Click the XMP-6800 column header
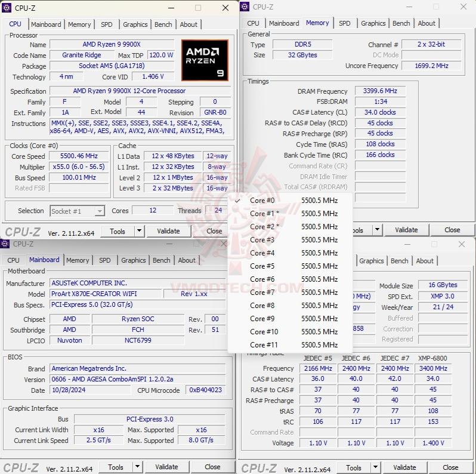476x474 pixels. (432, 358)
